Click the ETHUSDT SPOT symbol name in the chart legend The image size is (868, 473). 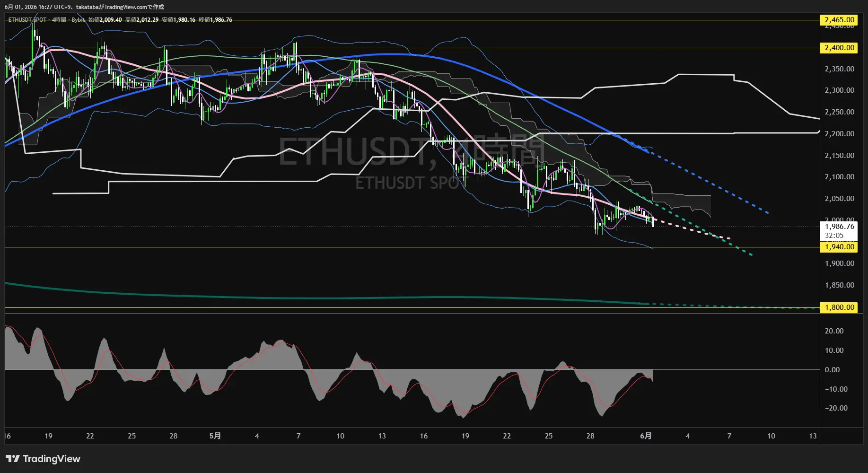(x=27, y=20)
